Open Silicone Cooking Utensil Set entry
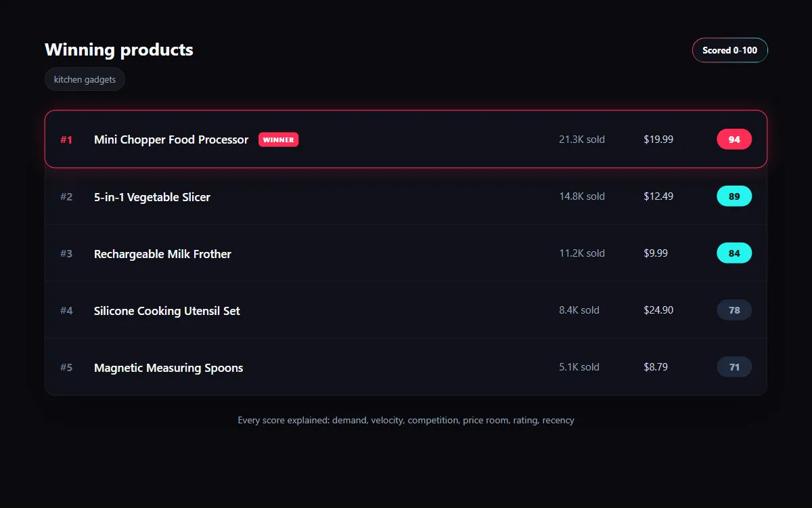The image size is (812, 508). point(406,310)
